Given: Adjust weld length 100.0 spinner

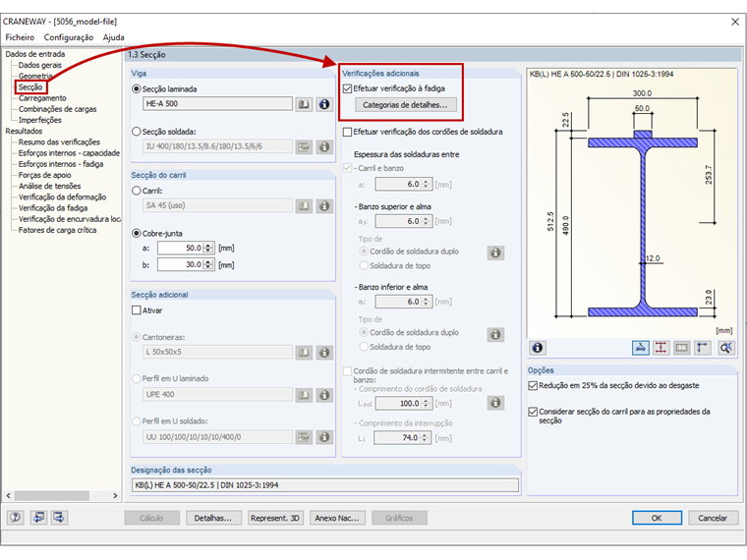Looking at the screenshot, I should click(426, 404).
